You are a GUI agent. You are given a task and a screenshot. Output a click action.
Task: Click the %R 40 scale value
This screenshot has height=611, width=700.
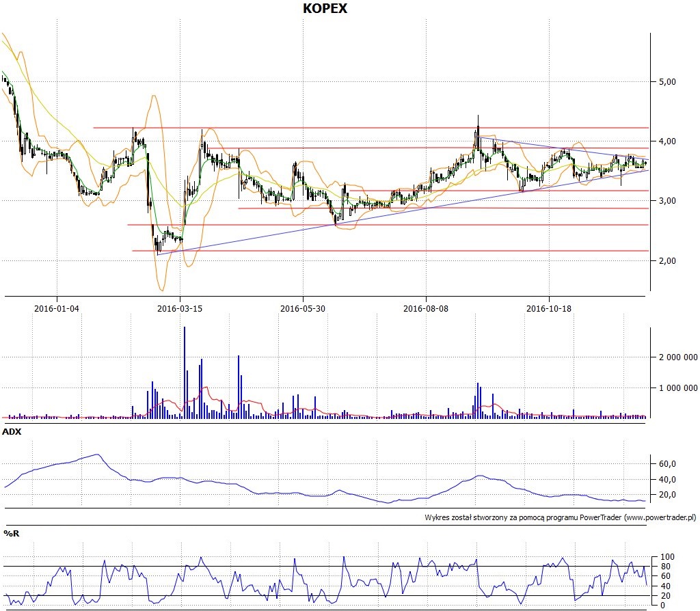pos(665,586)
